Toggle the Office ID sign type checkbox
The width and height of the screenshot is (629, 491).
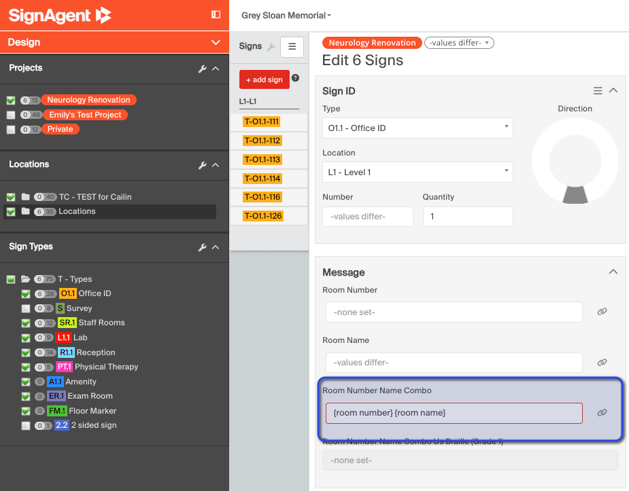[26, 294]
